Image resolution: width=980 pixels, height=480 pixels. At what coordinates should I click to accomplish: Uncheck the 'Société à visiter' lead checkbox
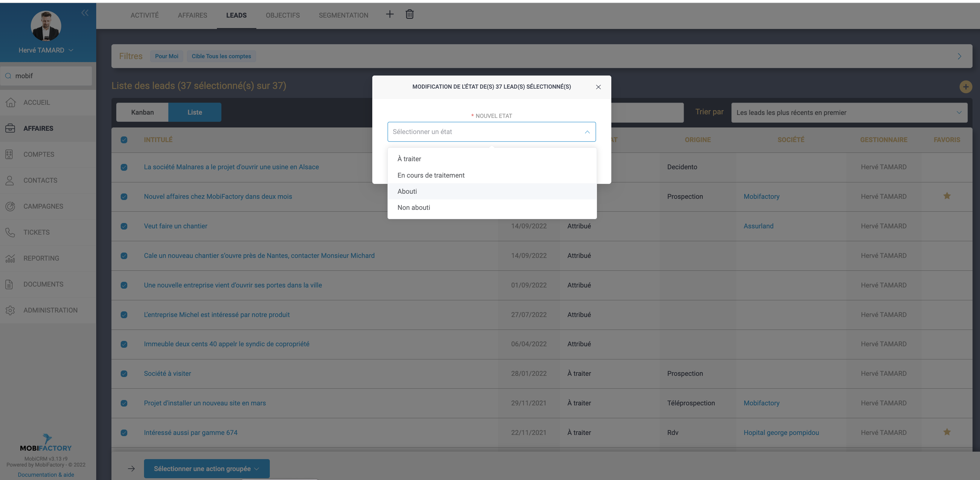click(x=124, y=374)
